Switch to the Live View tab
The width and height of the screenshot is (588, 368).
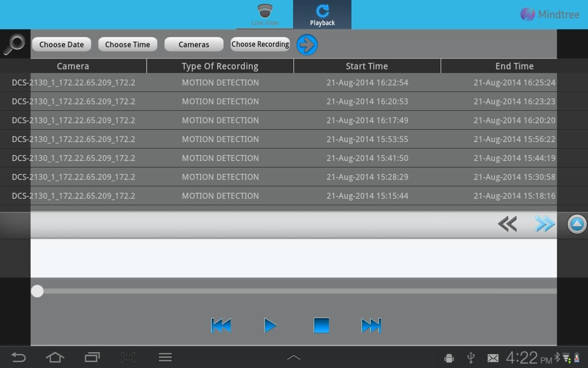pyautogui.click(x=265, y=14)
